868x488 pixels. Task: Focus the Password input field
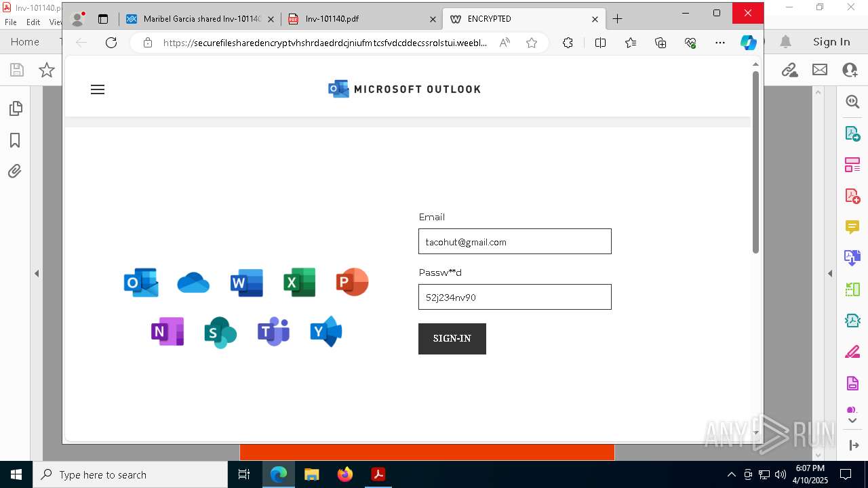(515, 297)
